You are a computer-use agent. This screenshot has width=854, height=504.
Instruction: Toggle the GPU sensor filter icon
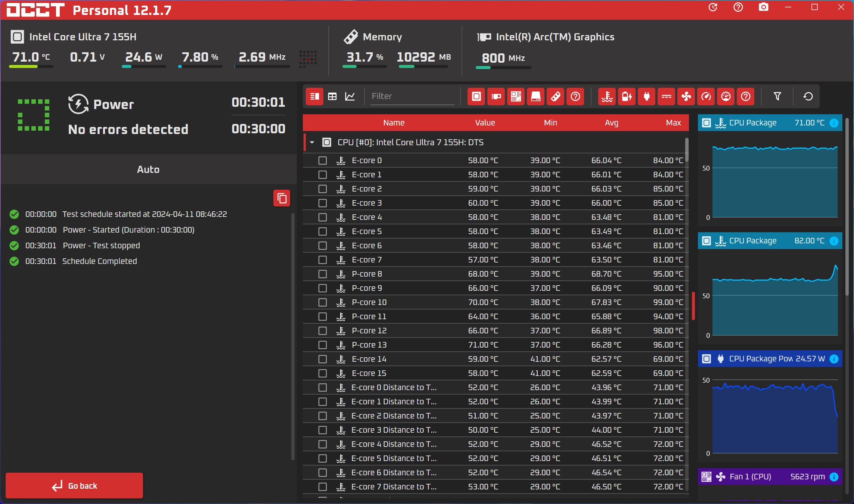[496, 97]
